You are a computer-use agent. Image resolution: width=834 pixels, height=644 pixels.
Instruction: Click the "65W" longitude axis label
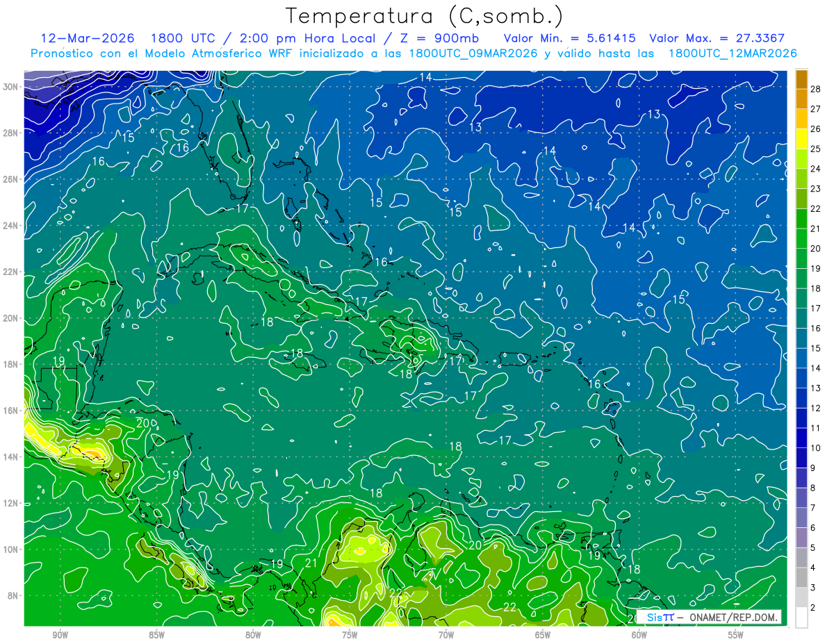click(543, 635)
